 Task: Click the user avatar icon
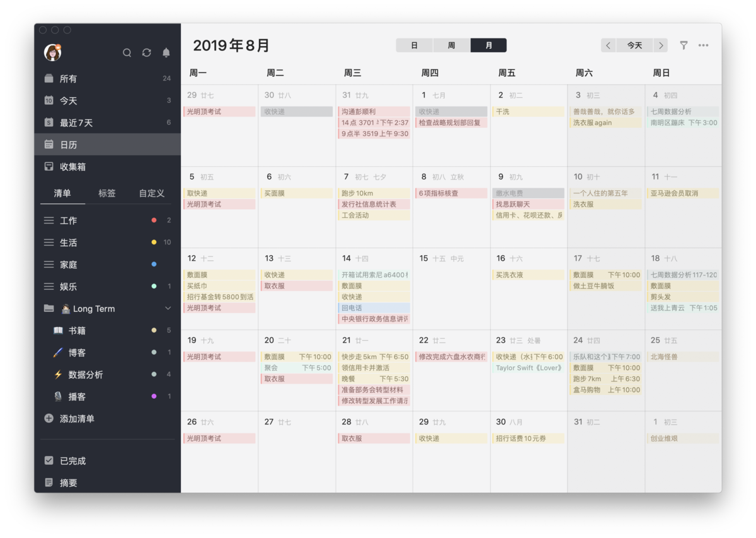click(x=52, y=52)
